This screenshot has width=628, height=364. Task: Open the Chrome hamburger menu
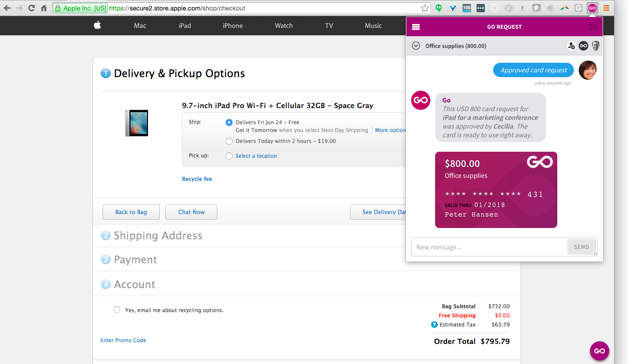click(x=606, y=8)
